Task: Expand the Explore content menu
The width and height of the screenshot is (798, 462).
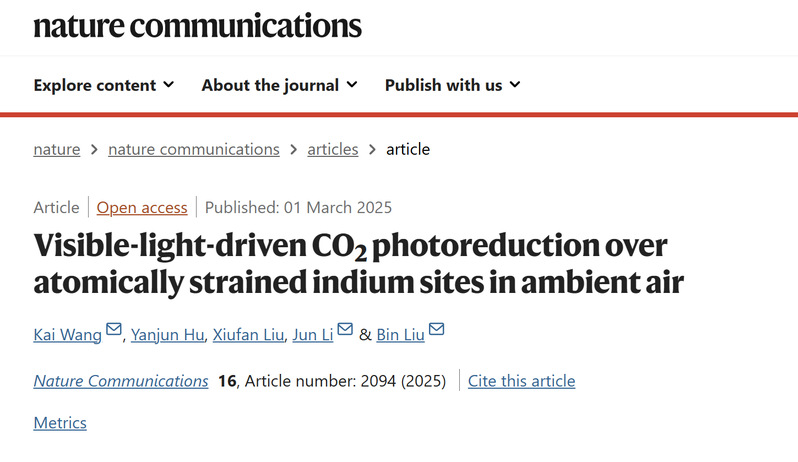Action: pyautogui.click(x=104, y=85)
